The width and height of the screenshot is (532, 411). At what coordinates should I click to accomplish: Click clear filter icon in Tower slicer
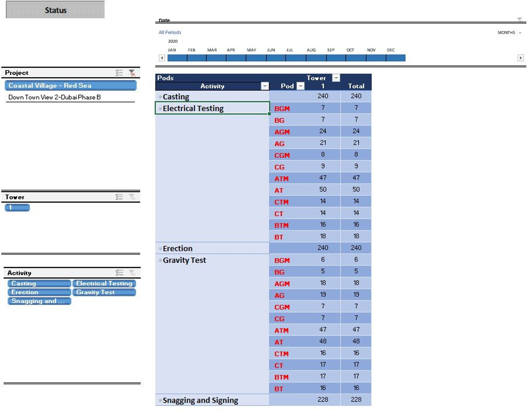coord(132,197)
